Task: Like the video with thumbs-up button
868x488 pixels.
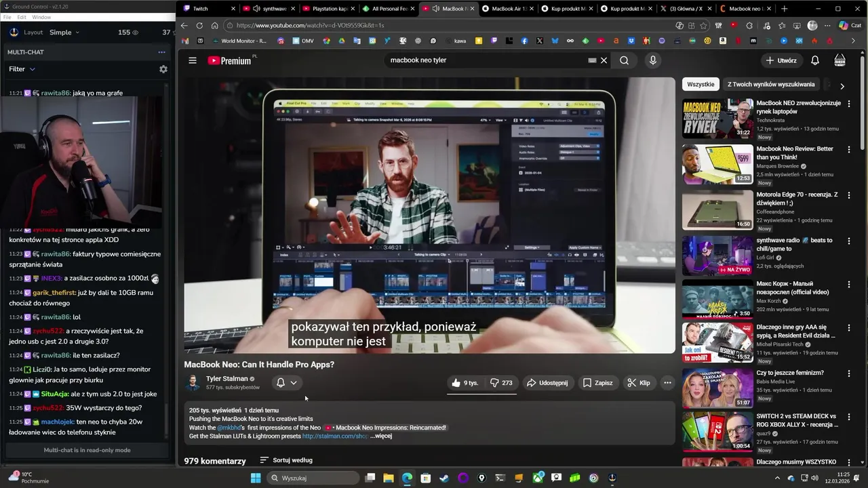Action: point(465,383)
